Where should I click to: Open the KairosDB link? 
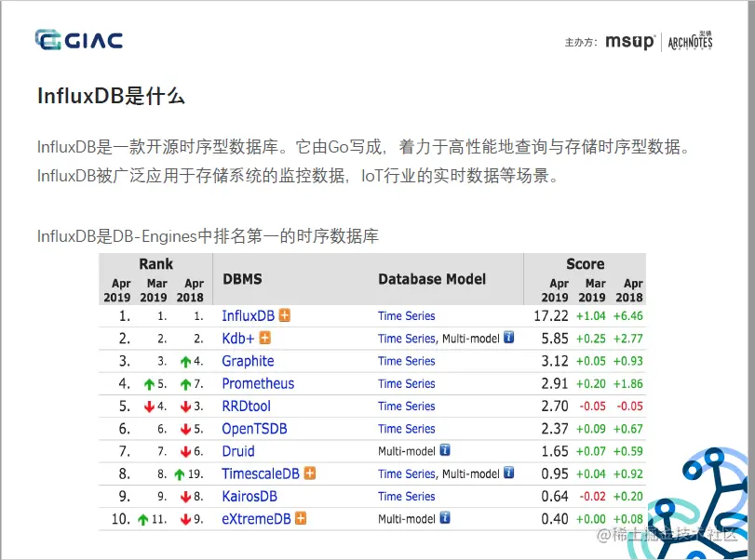(249, 497)
